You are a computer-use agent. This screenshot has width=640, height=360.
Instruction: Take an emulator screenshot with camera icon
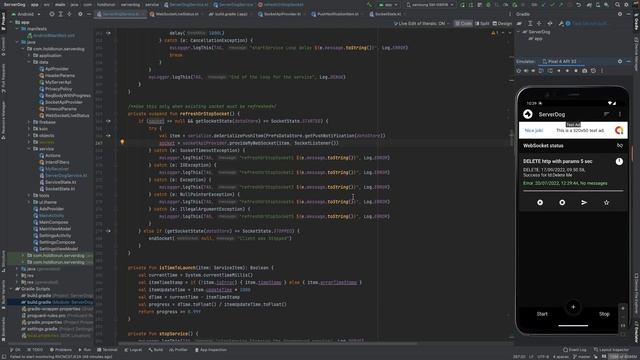point(584,71)
